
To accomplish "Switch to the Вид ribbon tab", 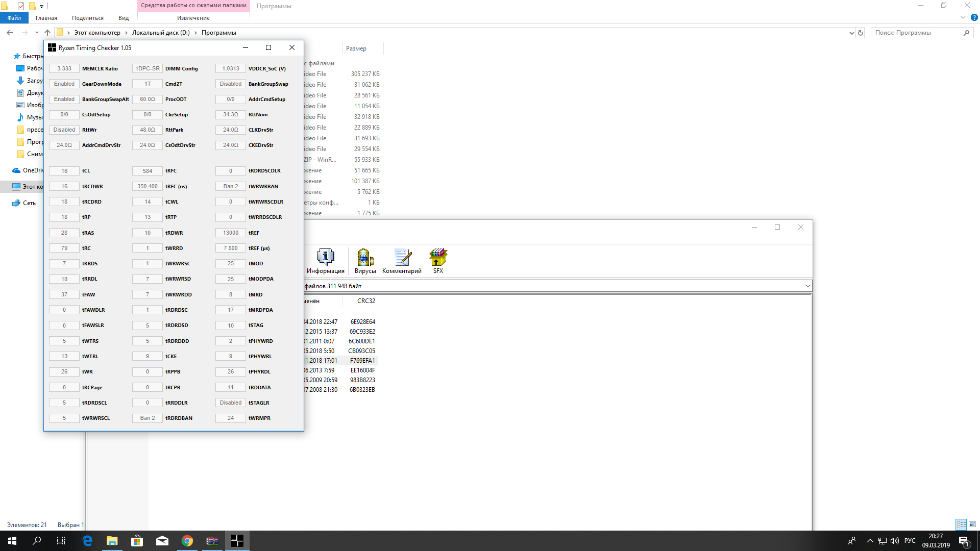I will click(124, 18).
